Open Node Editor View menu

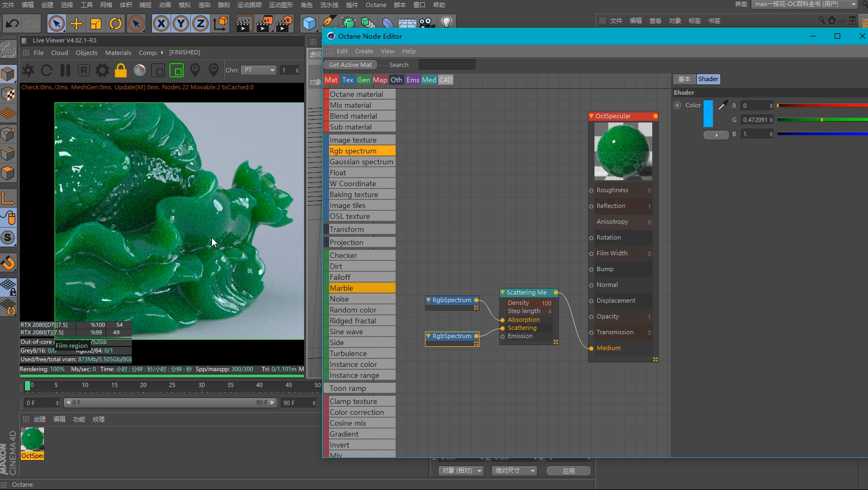387,51
